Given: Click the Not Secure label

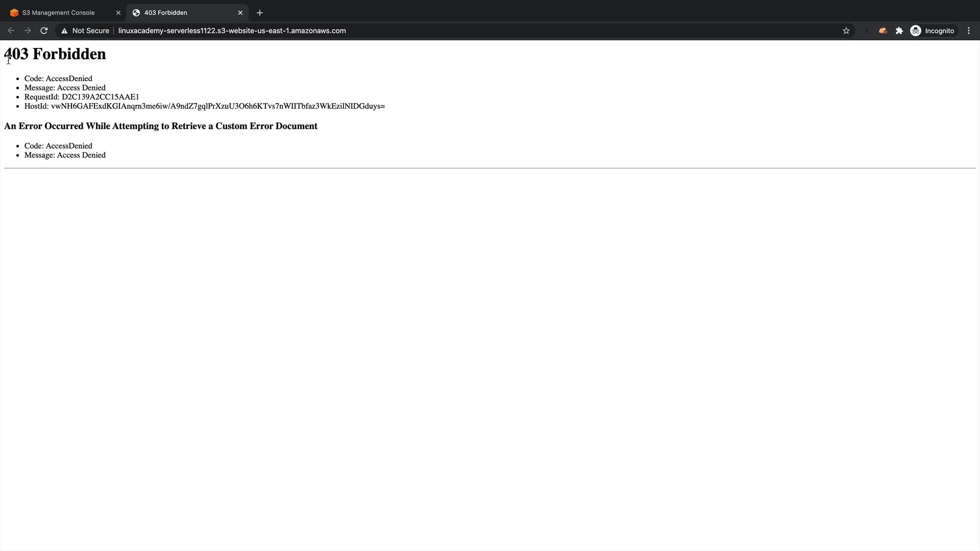Looking at the screenshot, I should click(x=90, y=31).
